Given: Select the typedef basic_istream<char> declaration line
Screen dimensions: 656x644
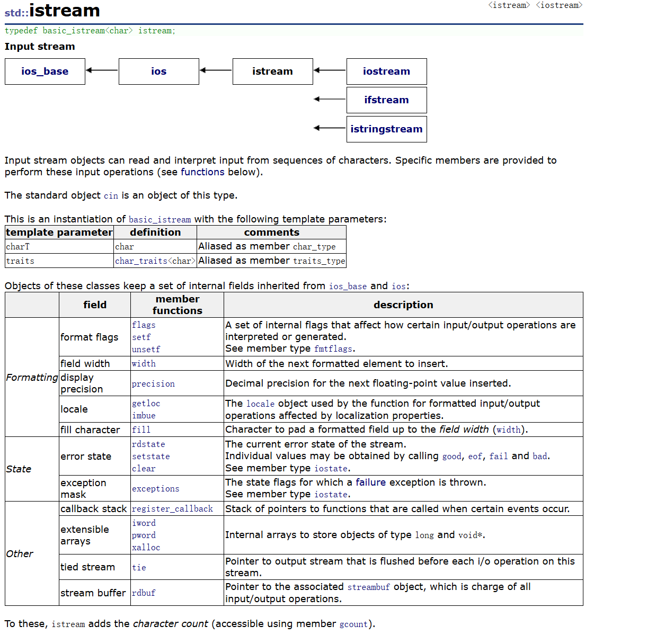Looking at the screenshot, I should pyautogui.click(x=90, y=31).
